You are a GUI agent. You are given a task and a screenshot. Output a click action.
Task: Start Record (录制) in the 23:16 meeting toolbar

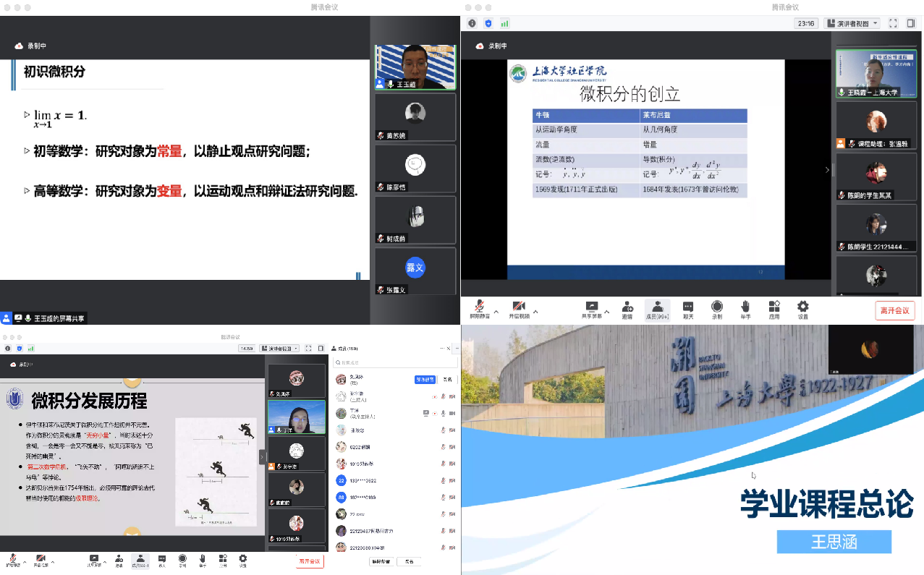click(x=716, y=309)
